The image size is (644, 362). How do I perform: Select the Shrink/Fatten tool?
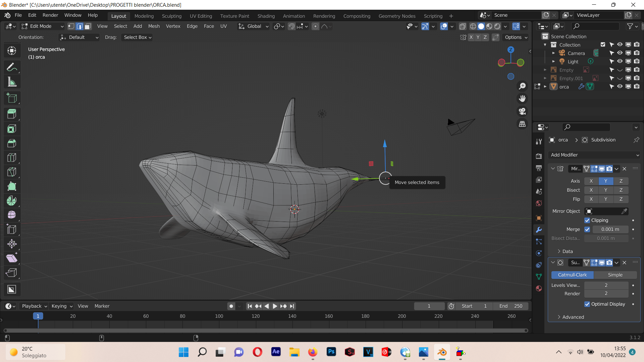[x=12, y=244]
